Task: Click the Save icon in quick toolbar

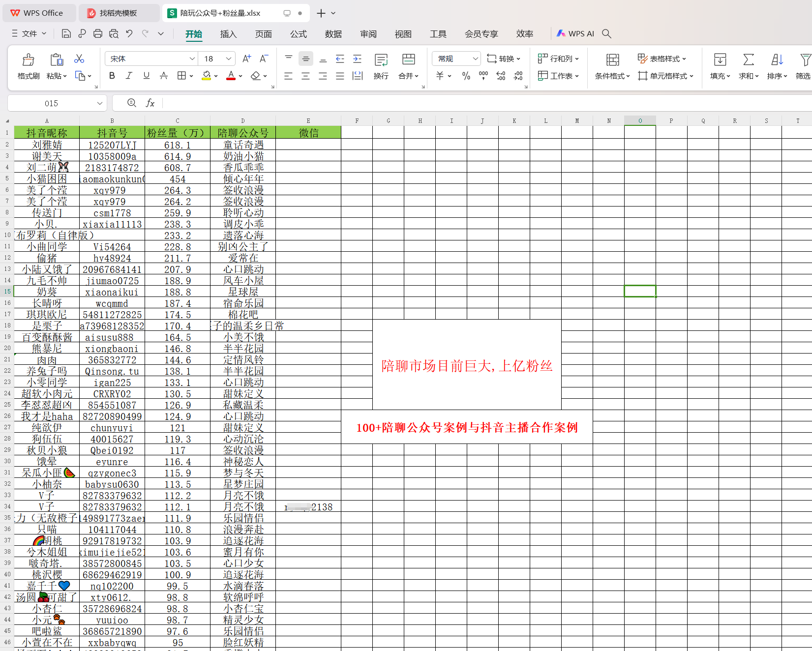Action: pos(66,33)
